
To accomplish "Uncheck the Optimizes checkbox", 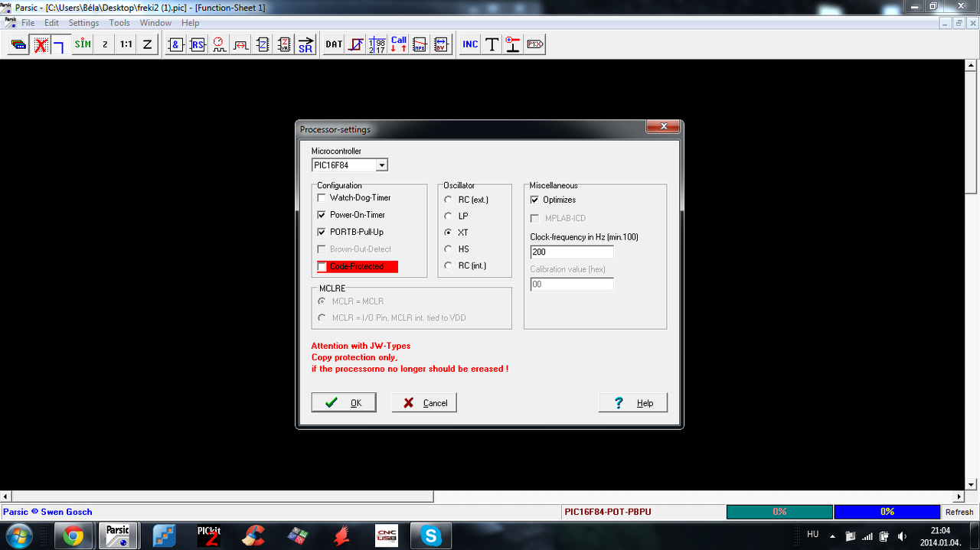I will pos(534,200).
